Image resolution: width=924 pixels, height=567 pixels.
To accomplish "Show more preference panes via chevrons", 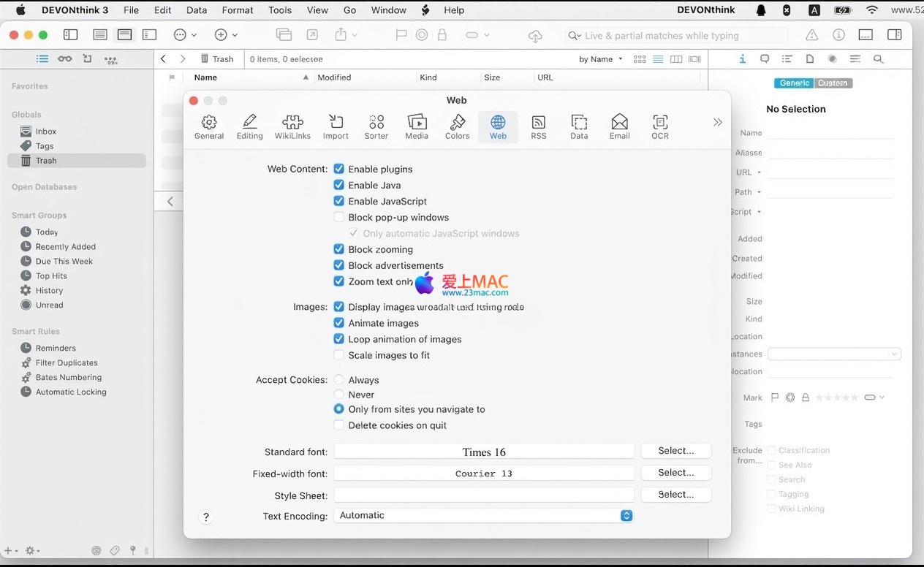I will click(x=717, y=123).
